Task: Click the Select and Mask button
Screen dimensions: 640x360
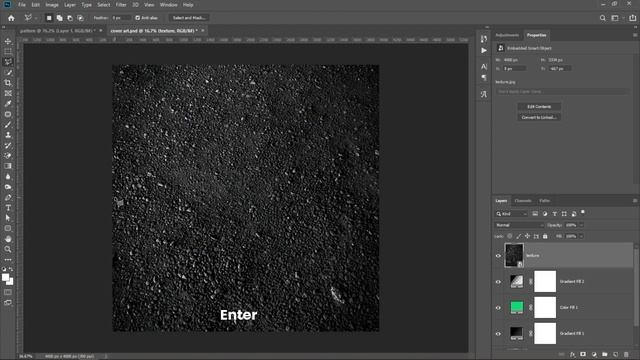Action: 189,18
